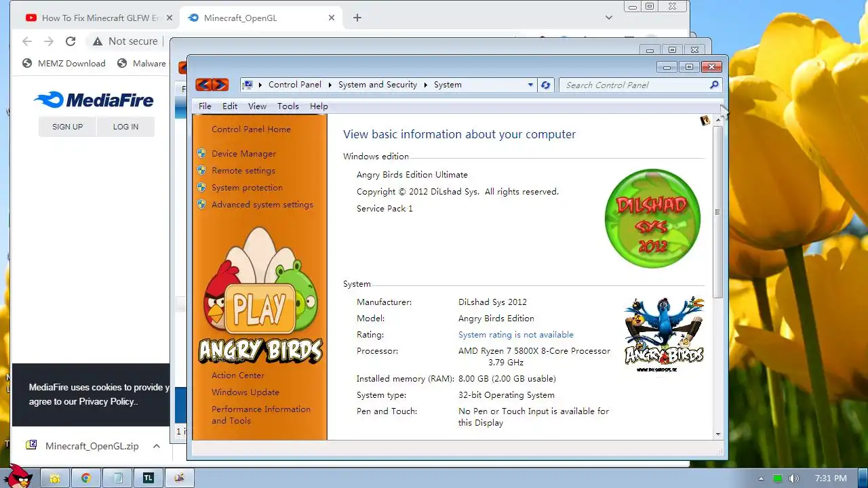This screenshot has width=868, height=488.
Task: Open Advanced system settings
Action: tap(262, 205)
